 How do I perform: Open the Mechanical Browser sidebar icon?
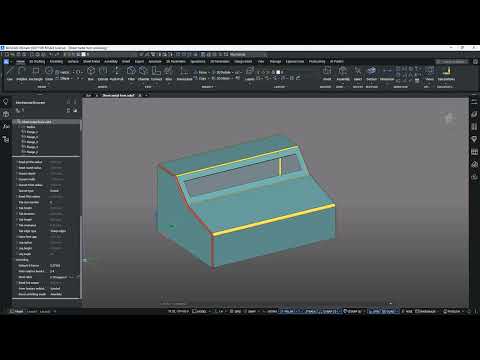tap(6, 114)
